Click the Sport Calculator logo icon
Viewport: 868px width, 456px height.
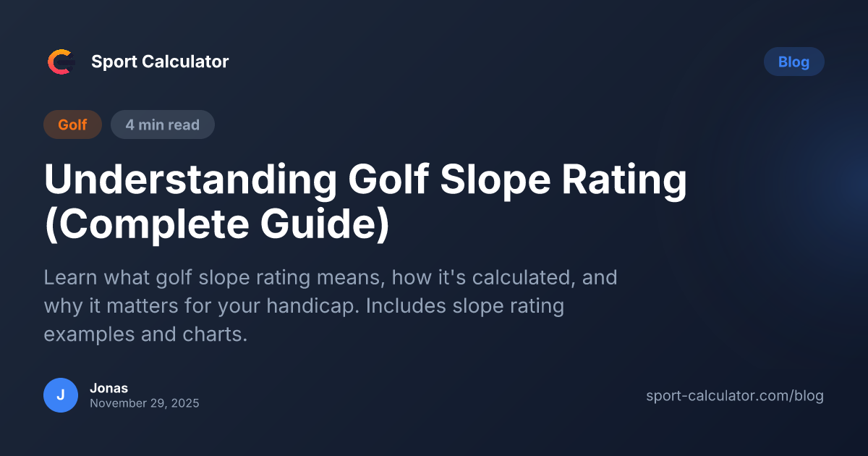tap(61, 62)
